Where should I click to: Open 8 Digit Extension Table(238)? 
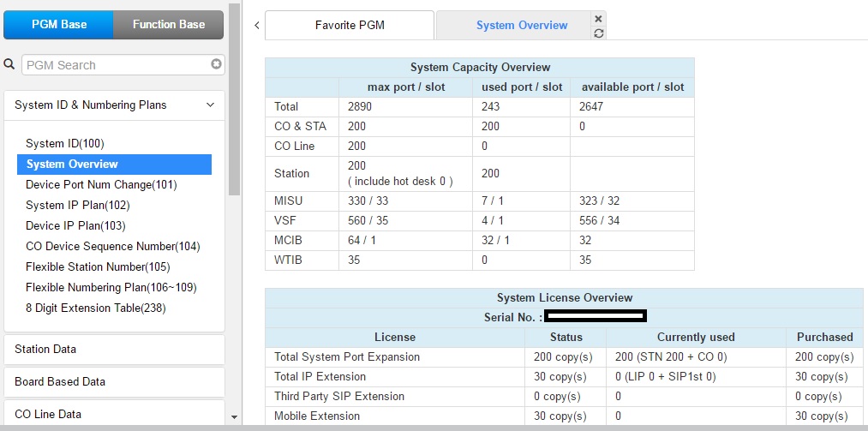point(96,308)
